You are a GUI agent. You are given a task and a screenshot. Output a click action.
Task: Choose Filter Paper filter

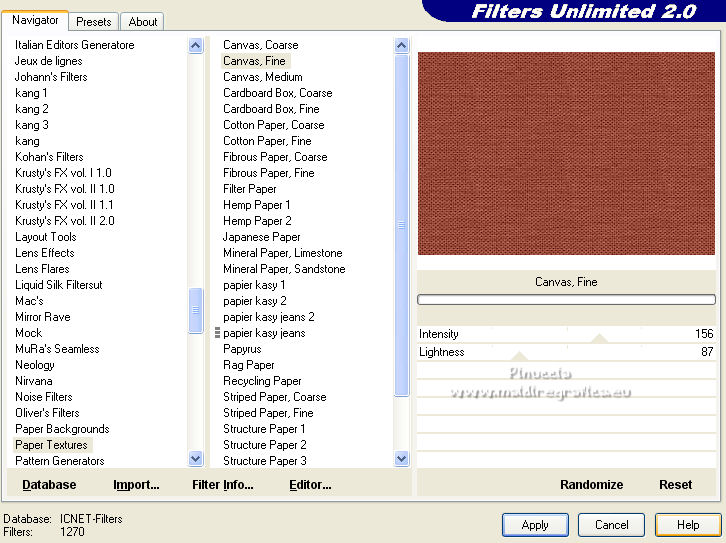250,189
